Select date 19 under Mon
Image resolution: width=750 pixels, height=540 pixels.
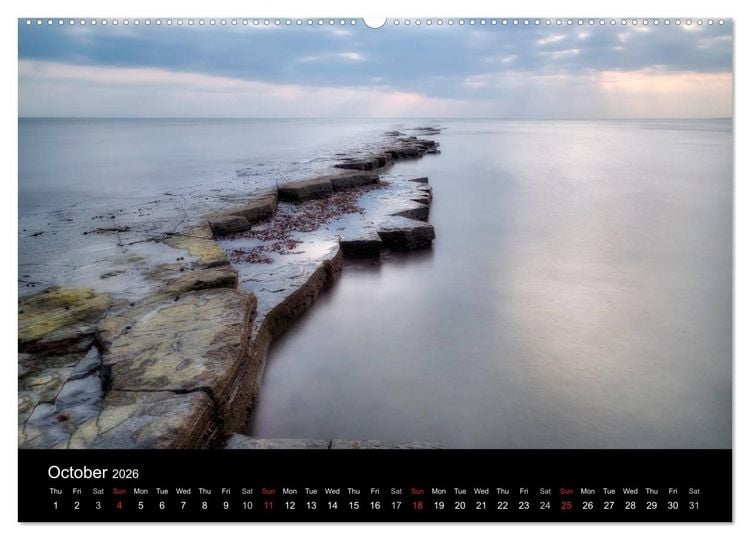pyautogui.click(x=439, y=506)
